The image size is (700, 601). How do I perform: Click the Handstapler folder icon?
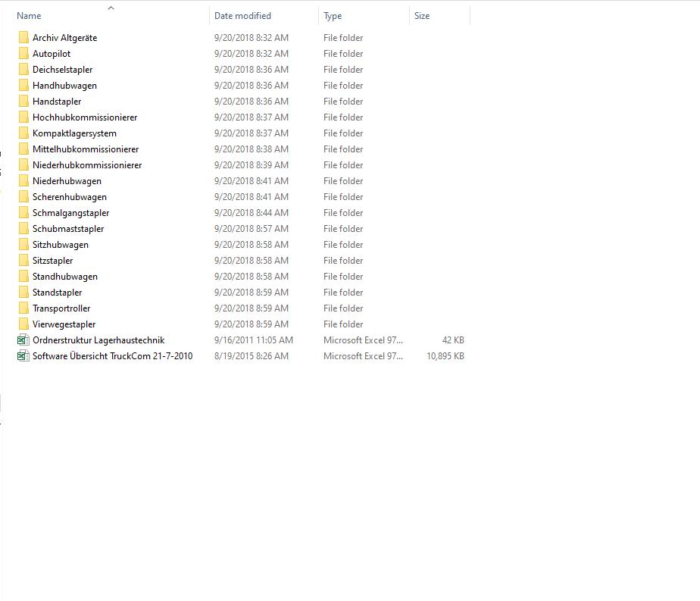pyautogui.click(x=23, y=102)
